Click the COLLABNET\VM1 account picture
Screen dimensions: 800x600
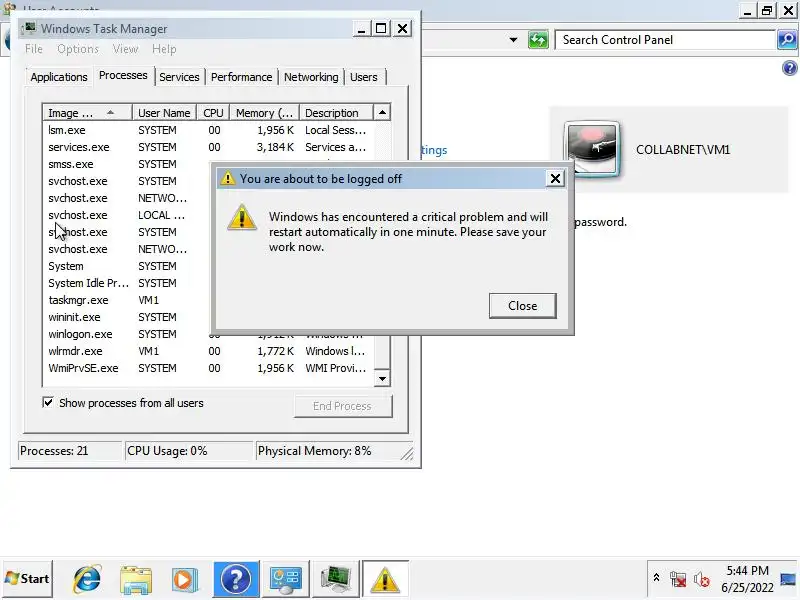[x=592, y=149]
